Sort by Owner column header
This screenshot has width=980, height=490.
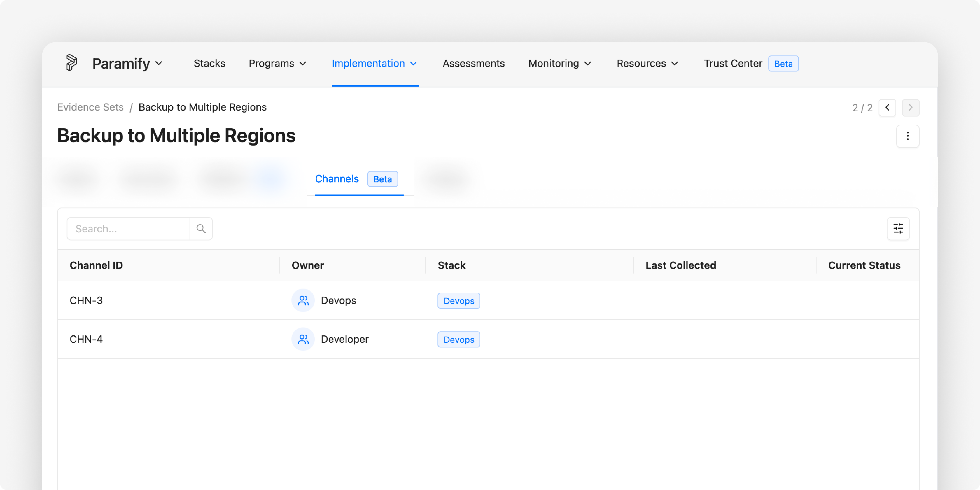(x=307, y=265)
